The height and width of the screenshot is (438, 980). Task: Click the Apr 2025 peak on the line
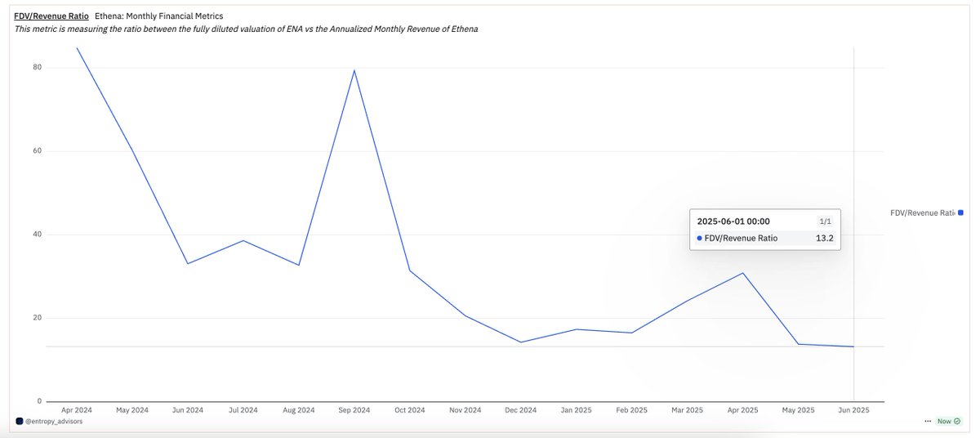pos(743,273)
